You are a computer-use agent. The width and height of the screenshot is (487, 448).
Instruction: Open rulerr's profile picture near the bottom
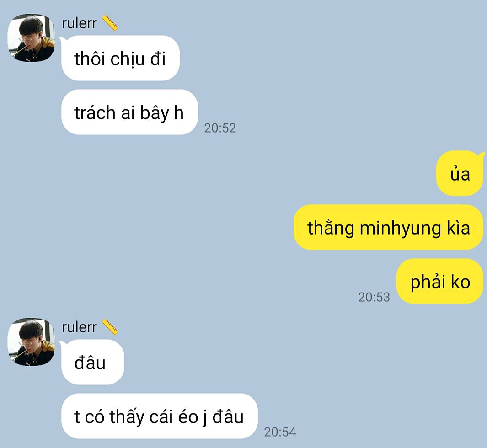pos(31,342)
